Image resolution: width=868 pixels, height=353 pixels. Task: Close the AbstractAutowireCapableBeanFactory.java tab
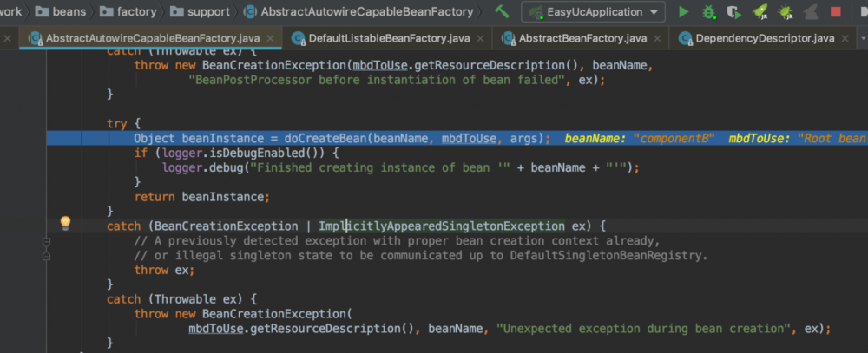click(271, 39)
